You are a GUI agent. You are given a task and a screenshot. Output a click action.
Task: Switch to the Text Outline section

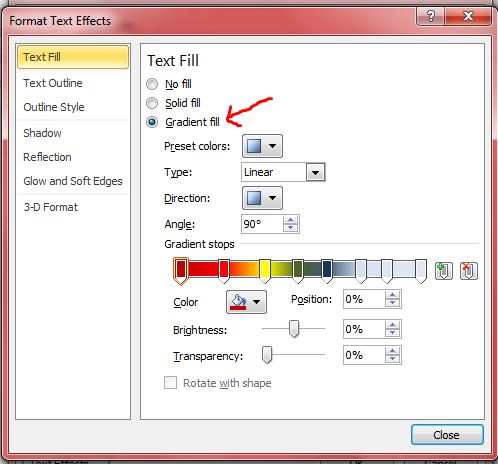[x=53, y=83]
